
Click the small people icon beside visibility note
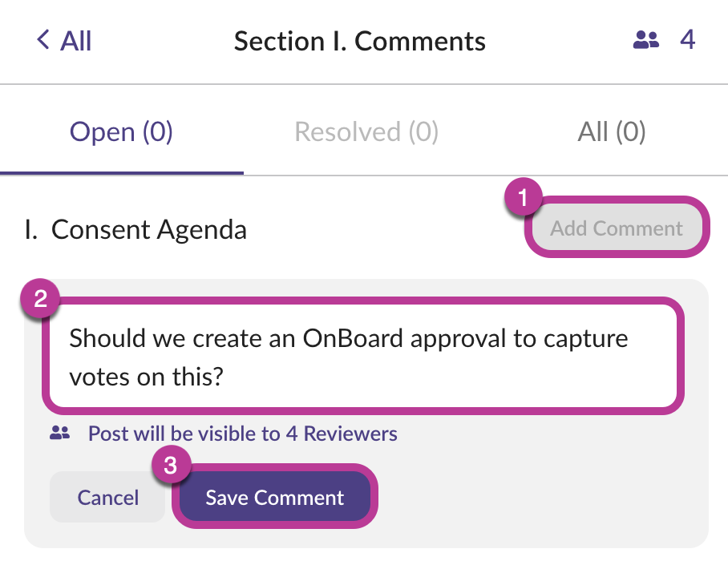[60, 434]
